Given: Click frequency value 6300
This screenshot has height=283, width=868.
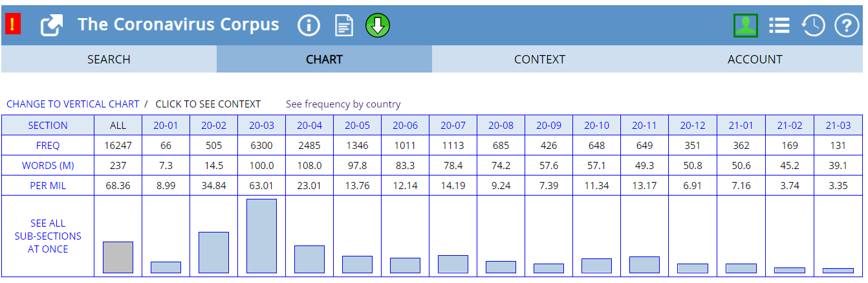Looking at the screenshot, I should pos(261,145).
